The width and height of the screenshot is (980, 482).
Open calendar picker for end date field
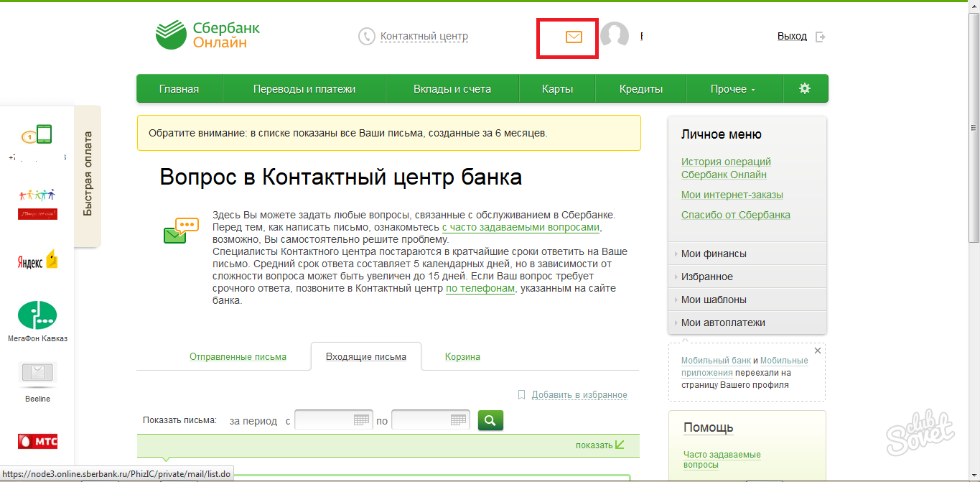pyautogui.click(x=459, y=420)
